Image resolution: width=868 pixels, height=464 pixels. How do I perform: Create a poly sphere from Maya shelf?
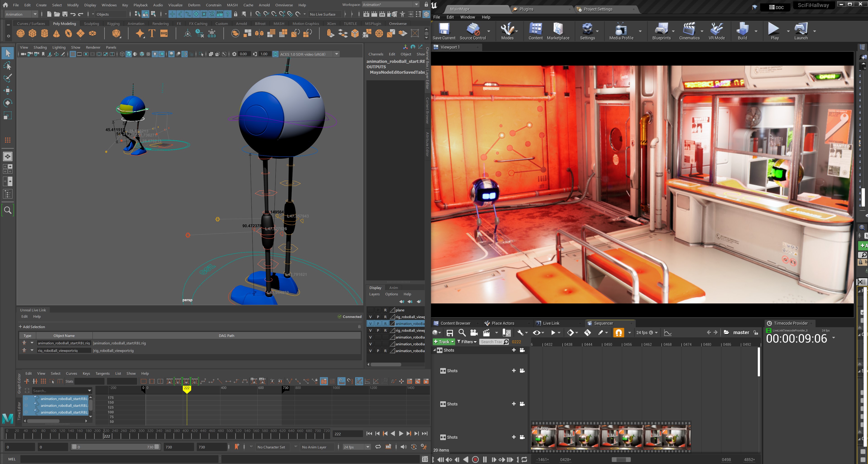click(x=21, y=33)
